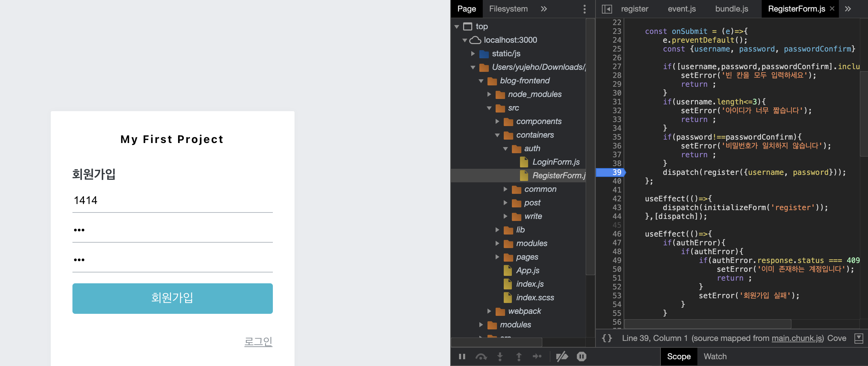Click the horizontal scrollbar under code editor
This screenshot has height=366, width=868.
708,324
